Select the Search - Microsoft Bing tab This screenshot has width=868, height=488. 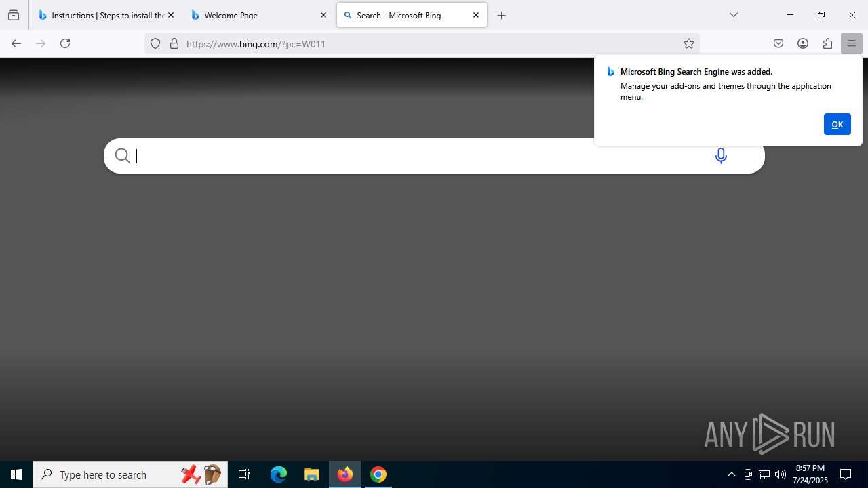pos(412,15)
